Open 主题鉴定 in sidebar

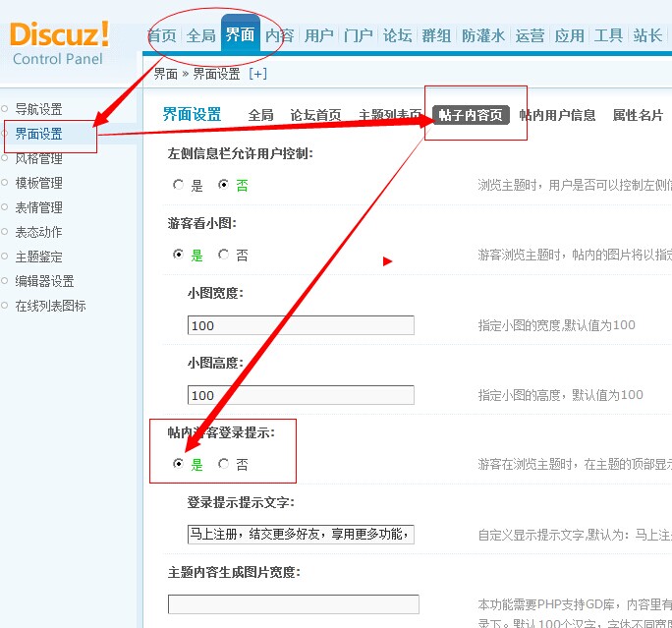tap(38, 257)
